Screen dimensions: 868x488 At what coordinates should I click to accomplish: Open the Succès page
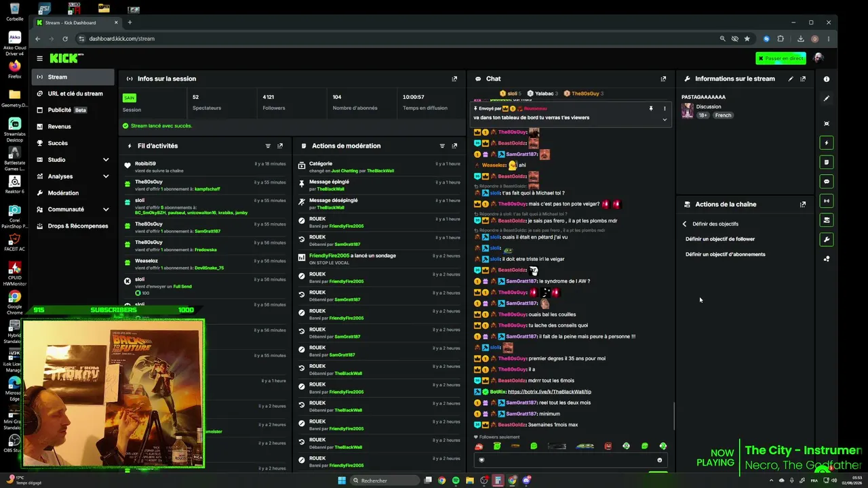pyautogui.click(x=73, y=143)
